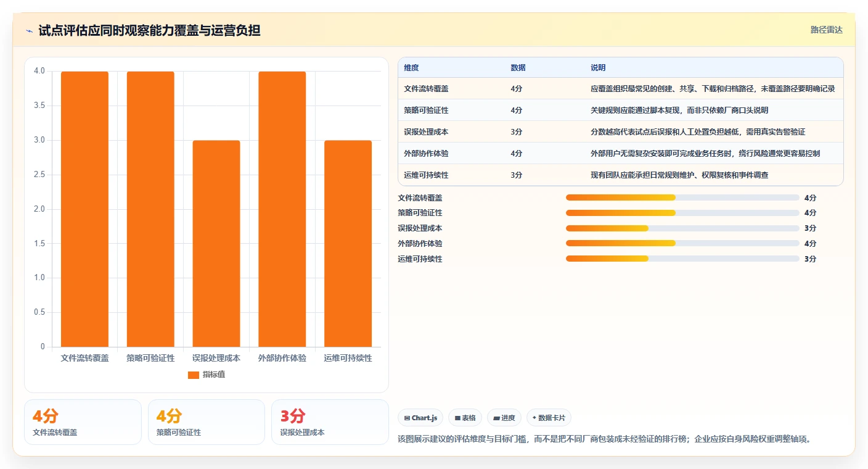Select the 表格 tag
Image resolution: width=868 pixels, height=469 pixels.
pyautogui.click(x=465, y=418)
